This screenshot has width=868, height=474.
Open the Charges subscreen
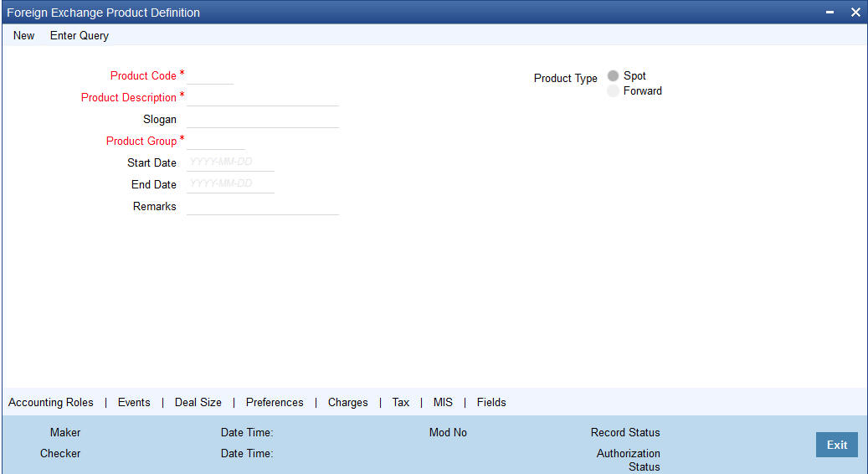tap(347, 403)
